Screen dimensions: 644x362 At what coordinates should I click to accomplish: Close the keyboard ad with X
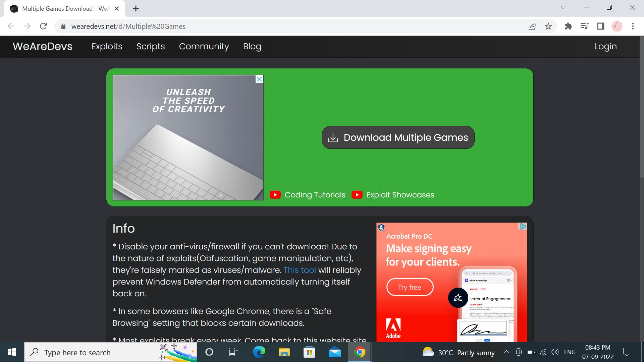259,79
